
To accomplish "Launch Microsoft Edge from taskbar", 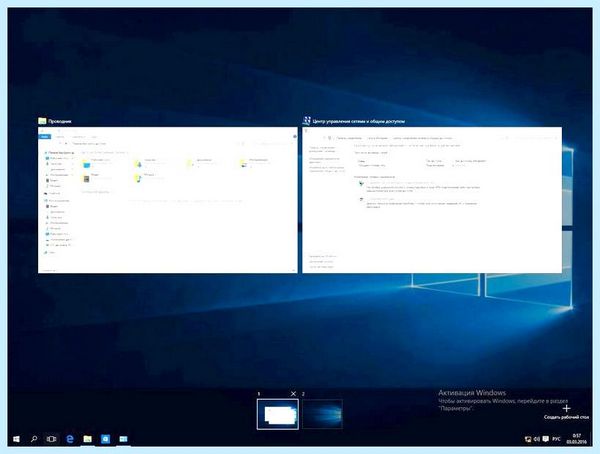I will (70, 439).
